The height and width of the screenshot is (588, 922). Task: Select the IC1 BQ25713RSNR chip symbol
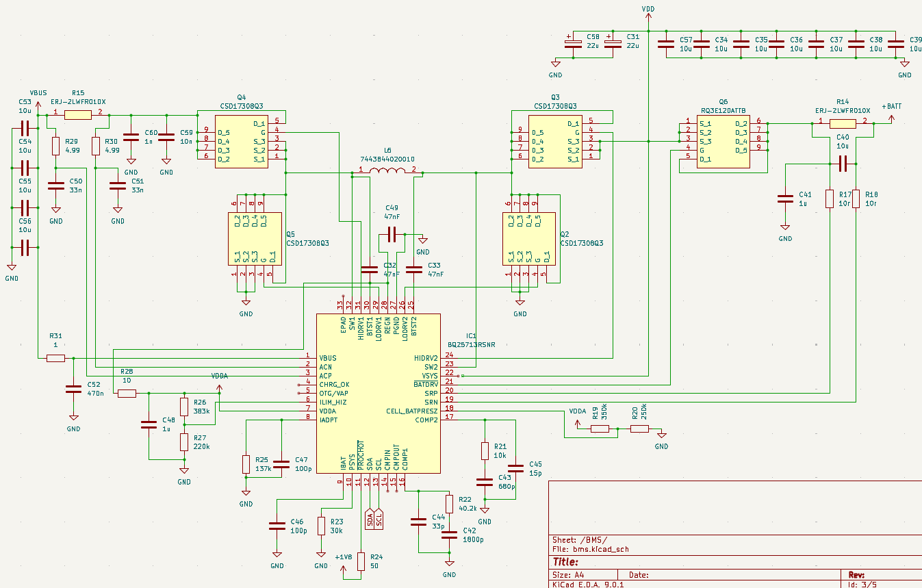(378, 394)
